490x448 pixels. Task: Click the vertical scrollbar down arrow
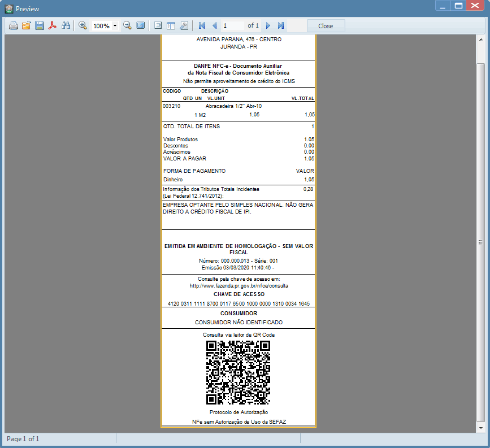coord(480,428)
